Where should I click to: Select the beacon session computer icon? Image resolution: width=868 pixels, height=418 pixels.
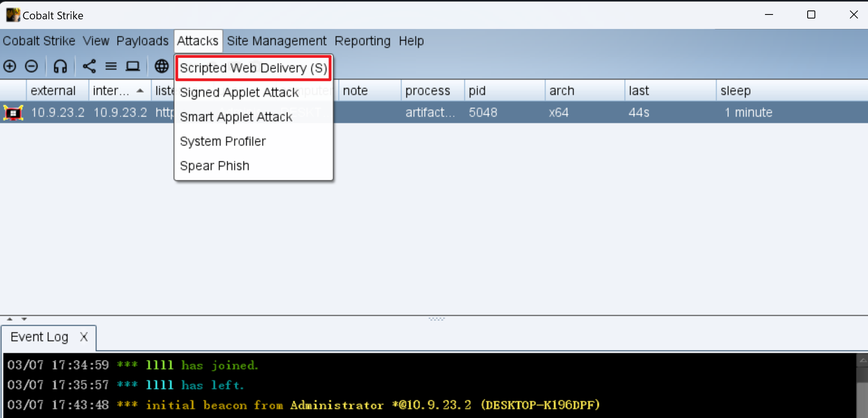pos(13,113)
